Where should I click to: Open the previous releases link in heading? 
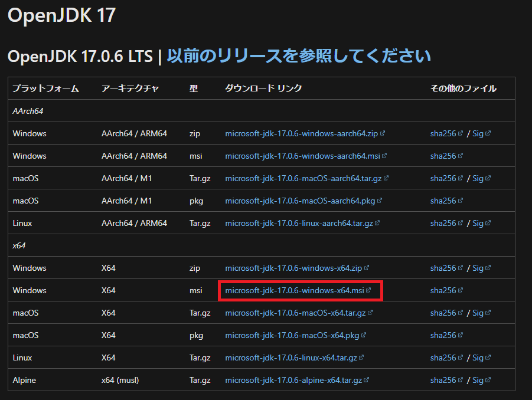[299, 56]
